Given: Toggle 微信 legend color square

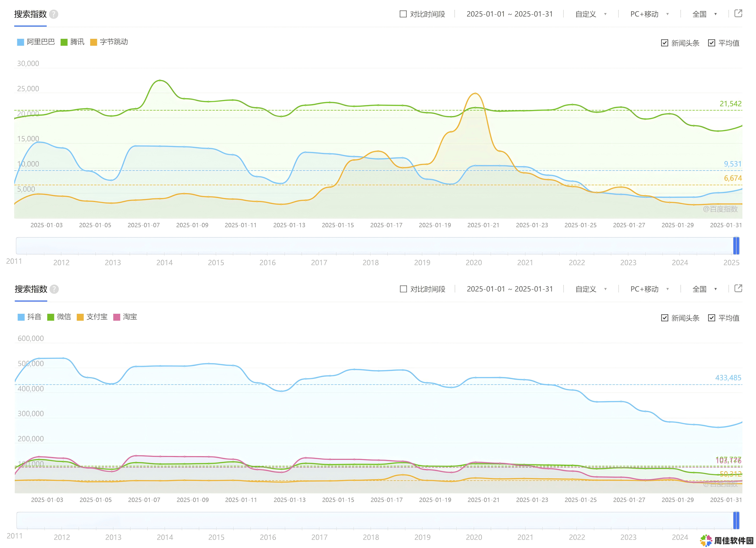Looking at the screenshot, I should [x=51, y=317].
